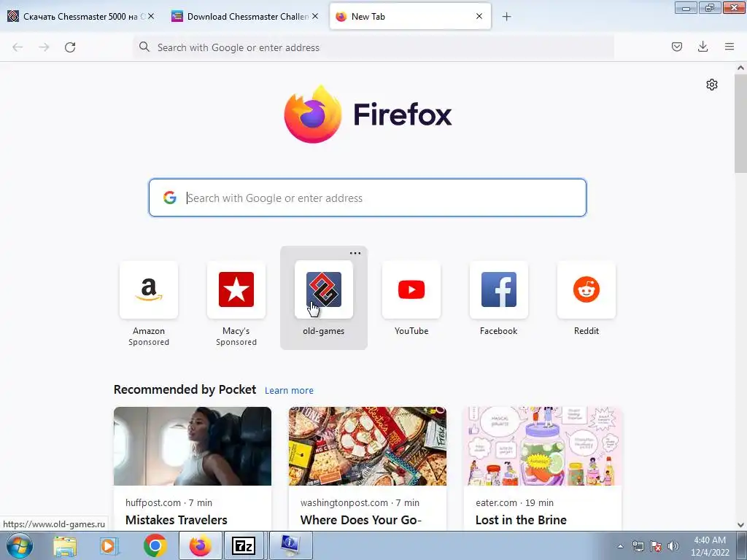
Task: Open the Save to Pocket button
Action: click(x=676, y=47)
